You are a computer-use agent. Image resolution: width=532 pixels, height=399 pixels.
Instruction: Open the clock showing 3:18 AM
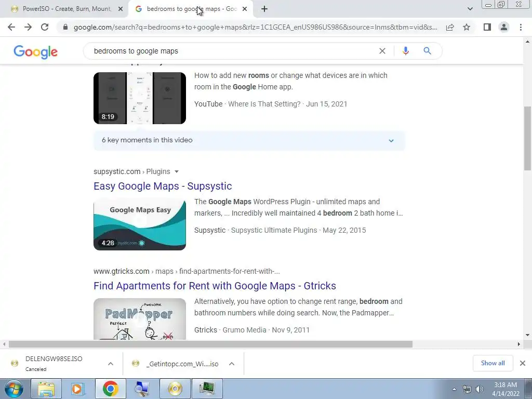tap(506, 389)
